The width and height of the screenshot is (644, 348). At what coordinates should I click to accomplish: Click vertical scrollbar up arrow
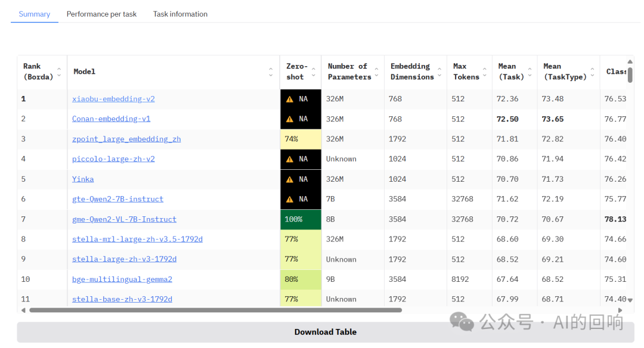coord(630,61)
